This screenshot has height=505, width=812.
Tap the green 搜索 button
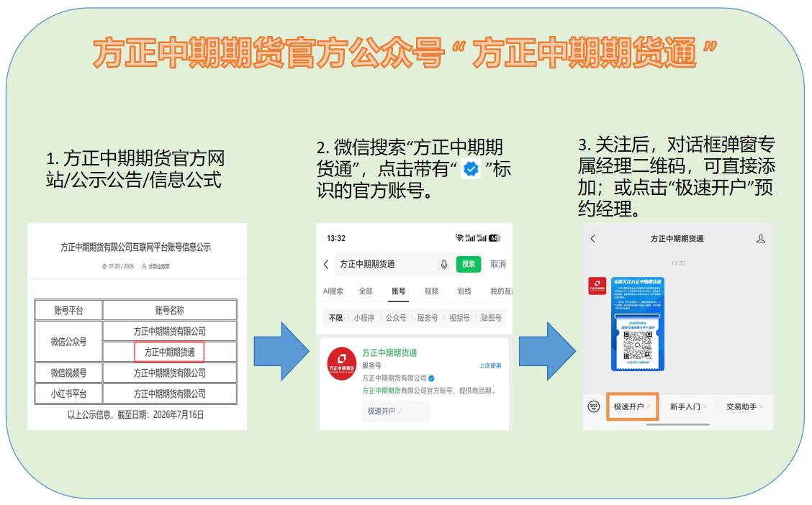(x=469, y=264)
